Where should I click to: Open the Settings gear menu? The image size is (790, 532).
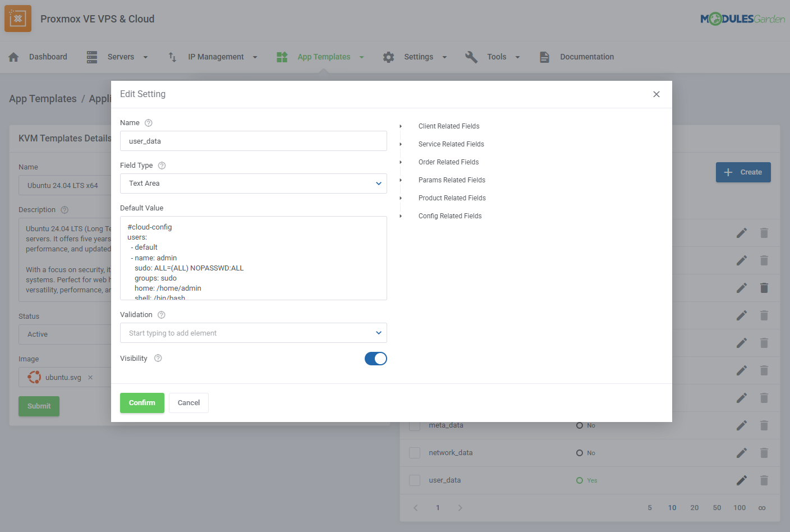pyautogui.click(x=389, y=57)
